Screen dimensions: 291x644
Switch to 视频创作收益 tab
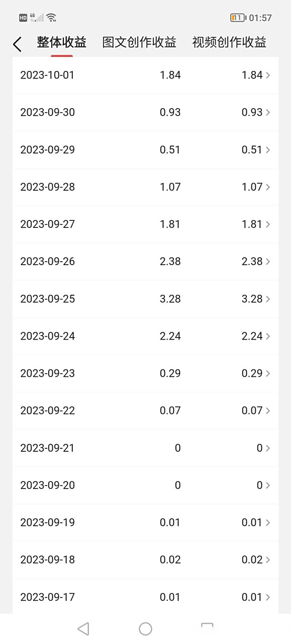[x=229, y=42]
